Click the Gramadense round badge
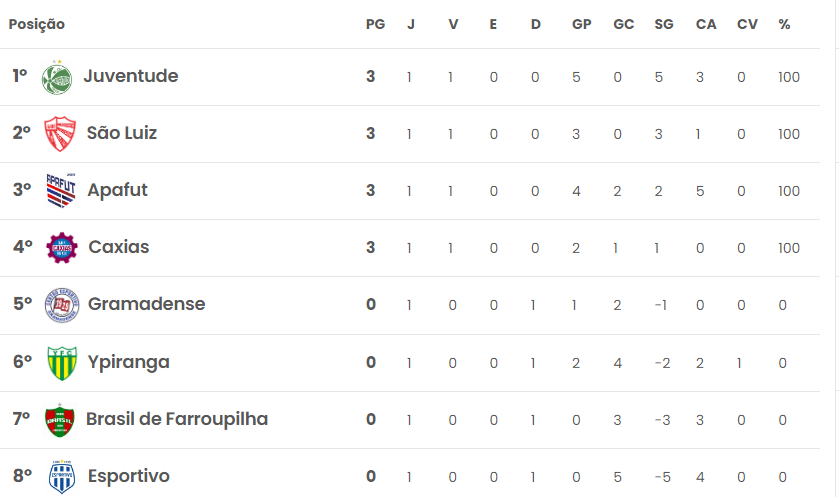The image size is (839, 497). click(x=62, y=305)
